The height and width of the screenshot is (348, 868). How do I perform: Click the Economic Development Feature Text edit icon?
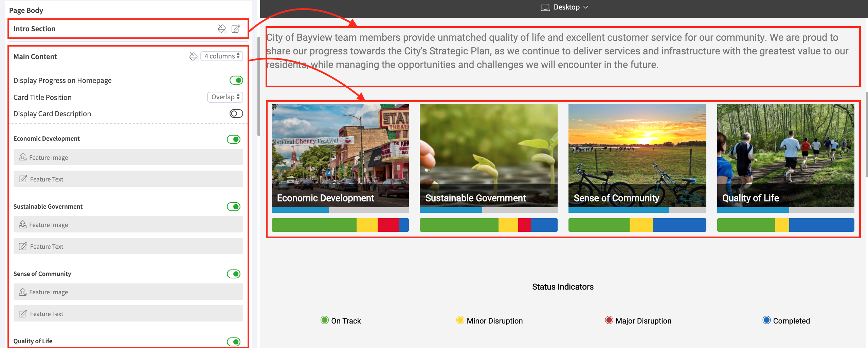coord(23,179)
